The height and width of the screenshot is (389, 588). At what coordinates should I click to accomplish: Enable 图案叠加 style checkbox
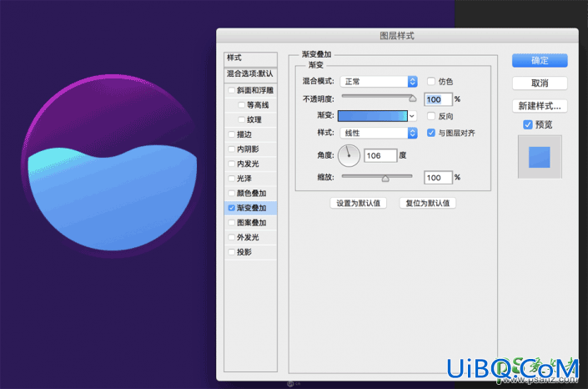click(x=231, y=223)
